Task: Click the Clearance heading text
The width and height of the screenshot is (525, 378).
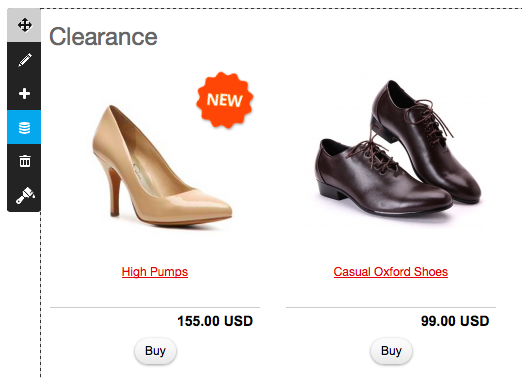Action: [103, 37]
